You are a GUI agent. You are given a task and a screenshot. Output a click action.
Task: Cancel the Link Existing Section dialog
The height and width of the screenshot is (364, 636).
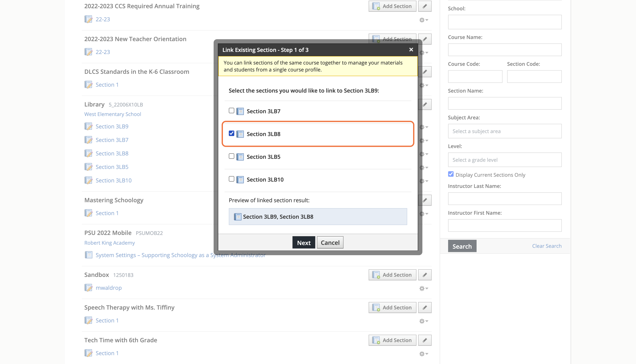330,243
